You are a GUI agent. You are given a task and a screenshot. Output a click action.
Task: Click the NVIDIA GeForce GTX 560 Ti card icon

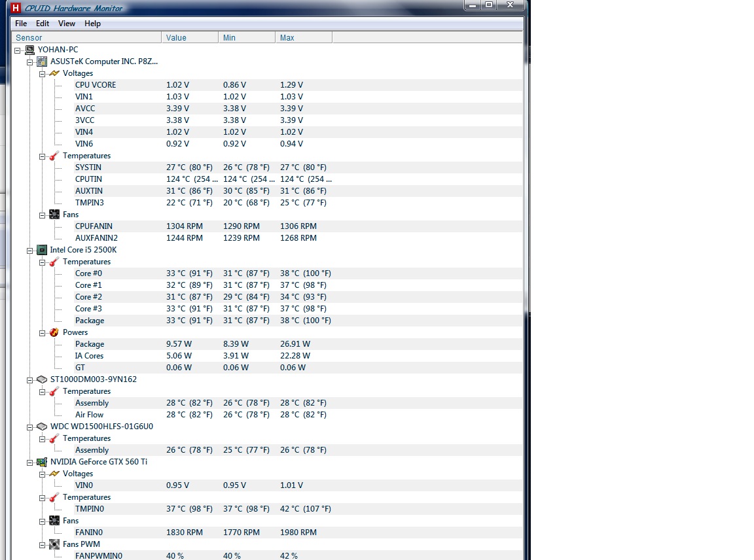pyautogui.click(x=42, y=462)
